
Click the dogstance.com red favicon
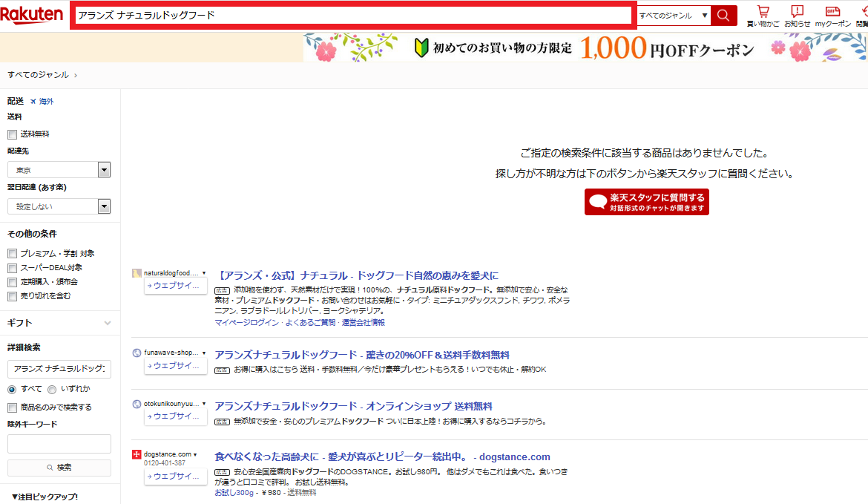coord(137,454)
